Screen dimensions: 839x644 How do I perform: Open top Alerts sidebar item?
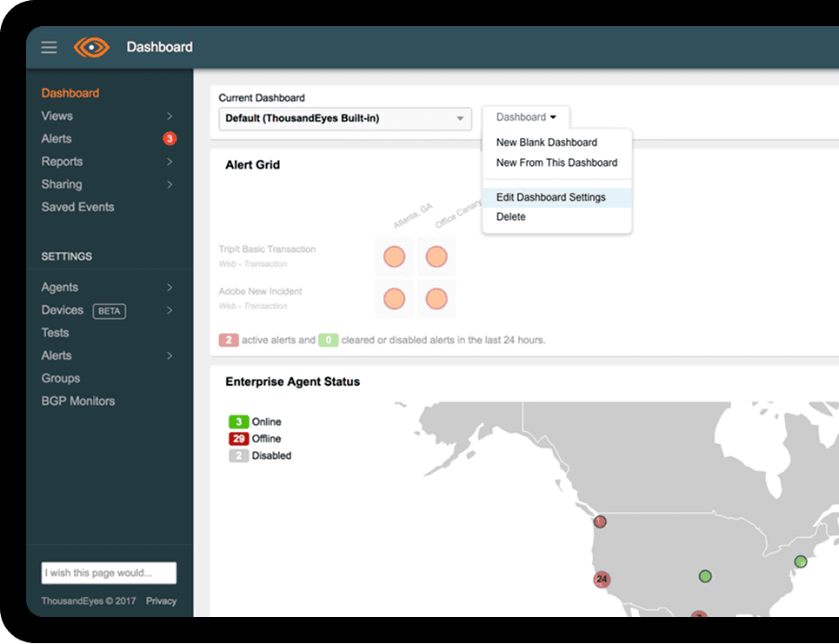[x=57, y=138]
